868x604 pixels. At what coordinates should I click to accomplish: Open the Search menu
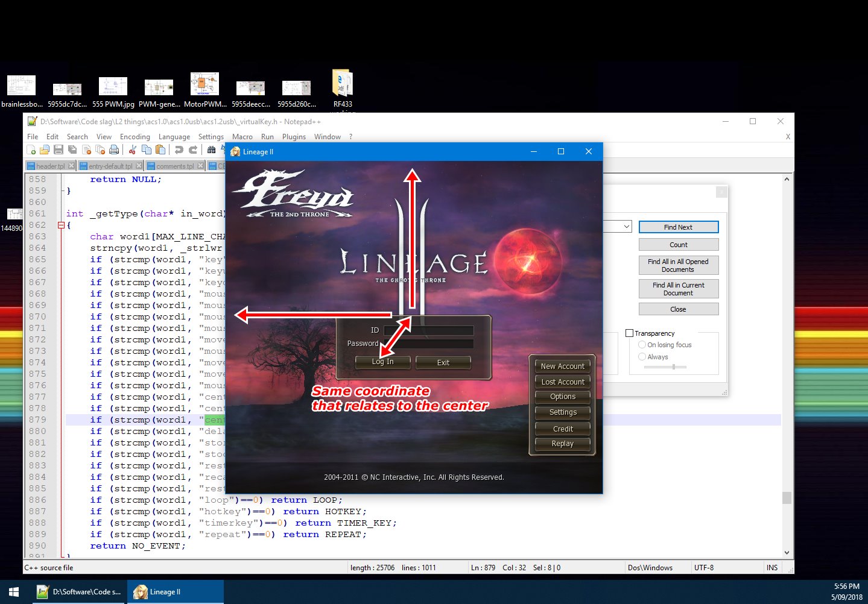[77, 137]
